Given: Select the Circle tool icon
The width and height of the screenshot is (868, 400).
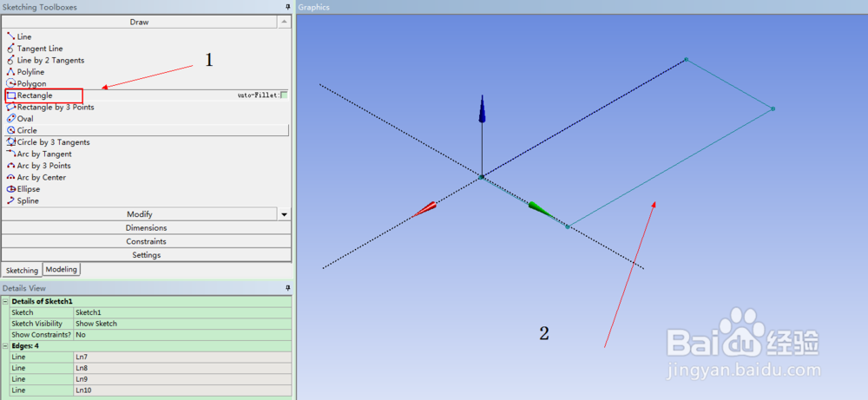Looking at the screenshot, I should [10, 130].
